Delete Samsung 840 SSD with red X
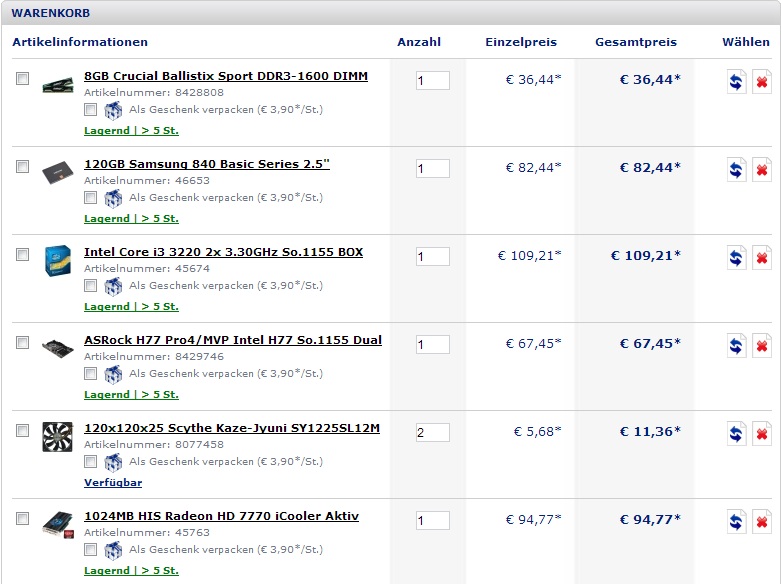The height and width of the screenshot is (584, 781). tap(762, 170)
